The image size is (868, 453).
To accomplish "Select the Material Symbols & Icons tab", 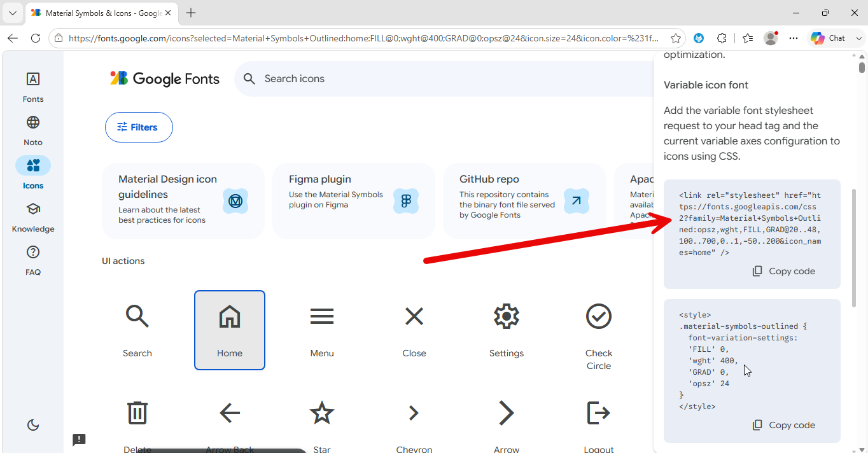I will 102,13.
